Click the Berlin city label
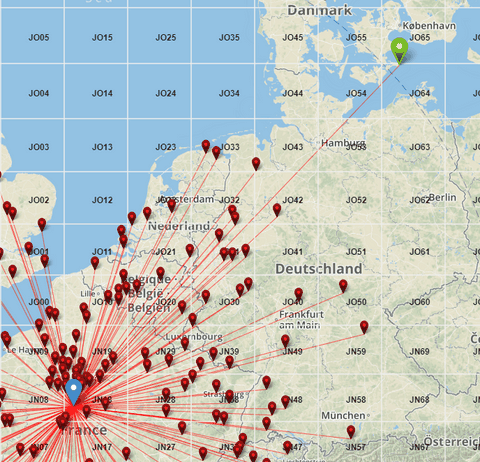Image resolution: width=480 pixels, height=462 pixels. pos(442,197)
